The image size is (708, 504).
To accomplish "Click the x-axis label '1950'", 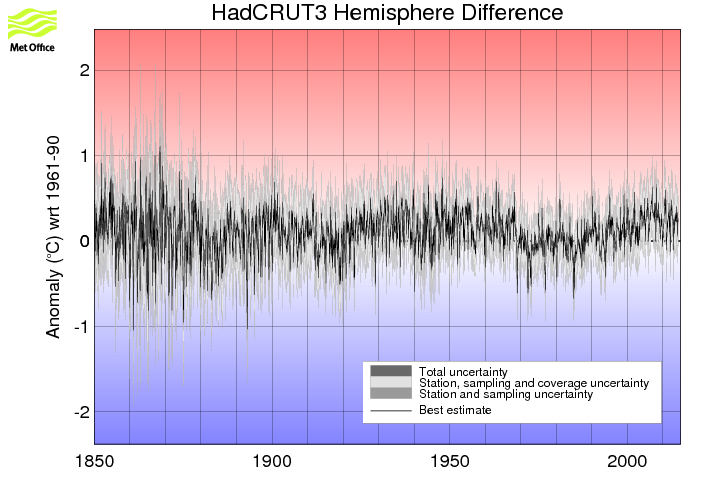I will [x=450, y=461].
